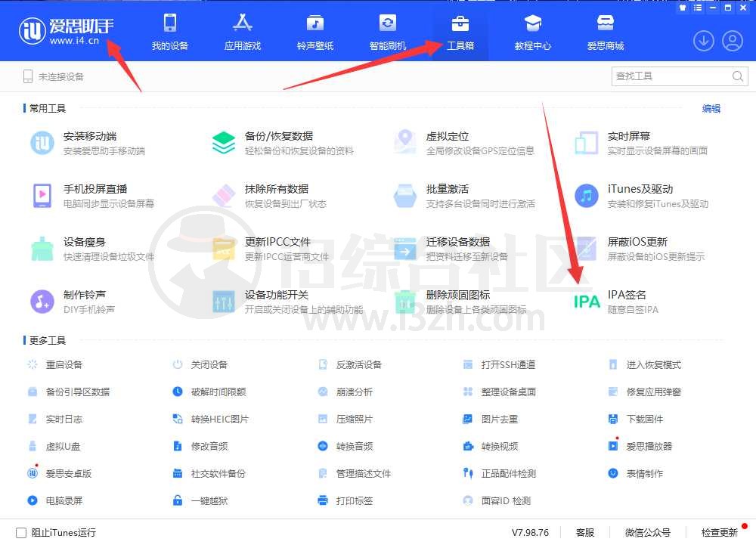Open 设备瘦身 broom icon
The height and width of the screenshot is (545, 756).
pyautogui.click(x=42, y=249)
